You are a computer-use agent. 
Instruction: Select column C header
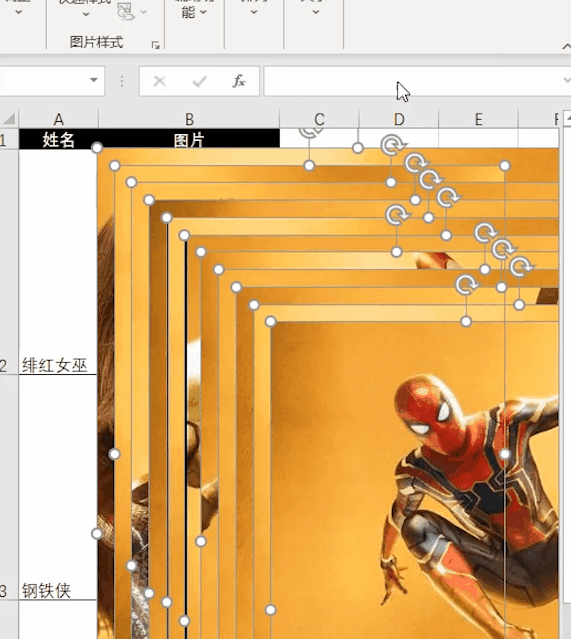(319, 119)
